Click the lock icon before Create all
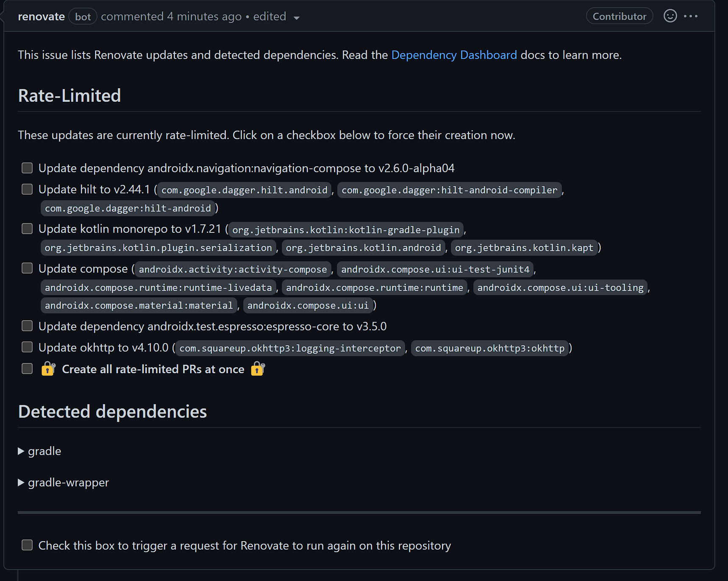This screenshot has height=581, width=728. pos(48,369)
